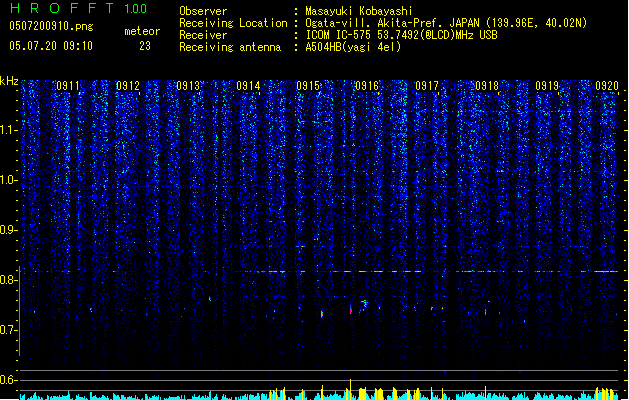The image size is (629, 400).
Task: Click the Observer label
Action: pos(203,11)
